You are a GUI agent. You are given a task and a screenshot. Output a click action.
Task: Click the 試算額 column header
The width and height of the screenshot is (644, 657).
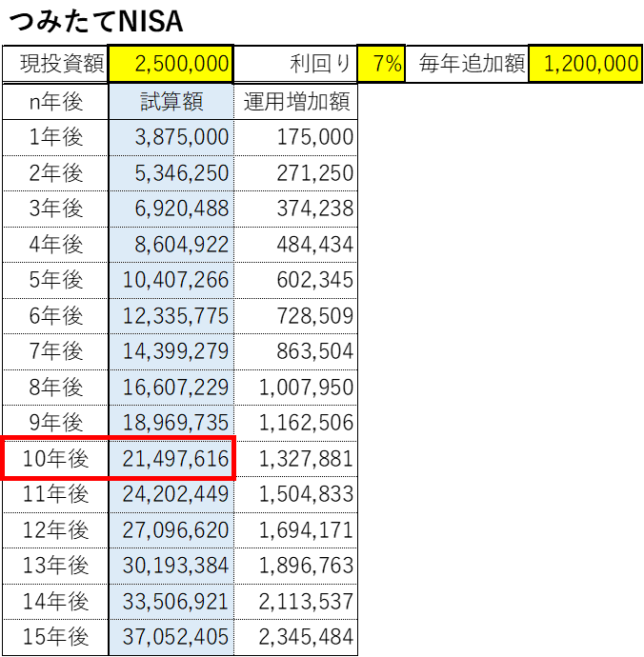click(171, 102)
